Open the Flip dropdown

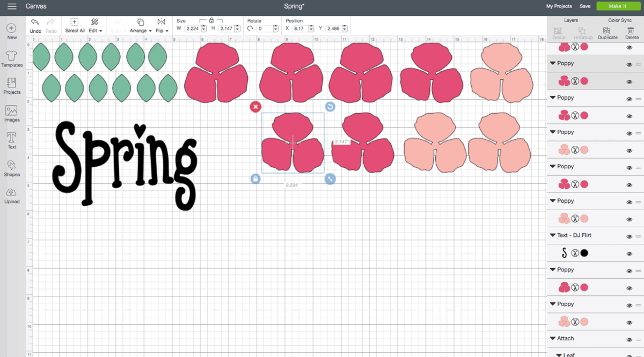[x=162, y=25]
